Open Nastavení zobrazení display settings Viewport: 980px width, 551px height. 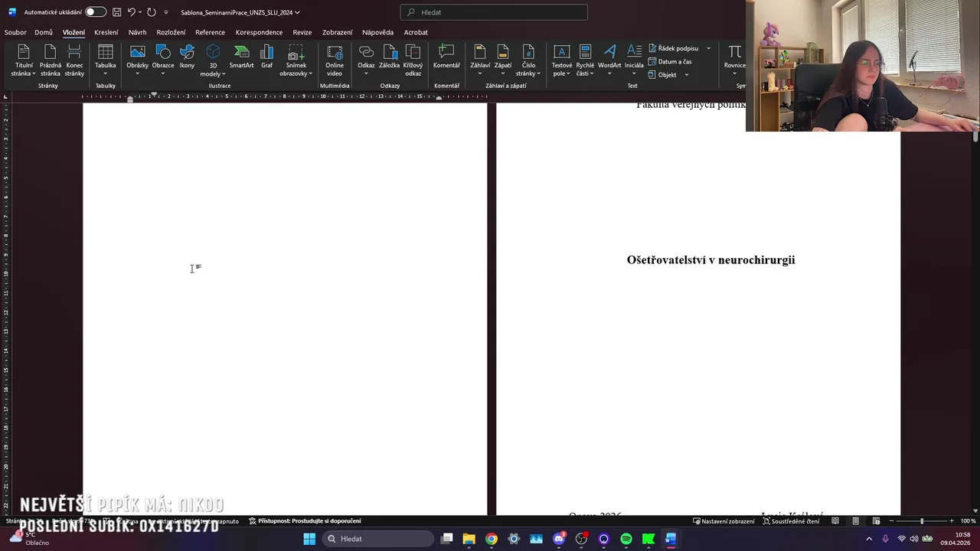(724, 521)
